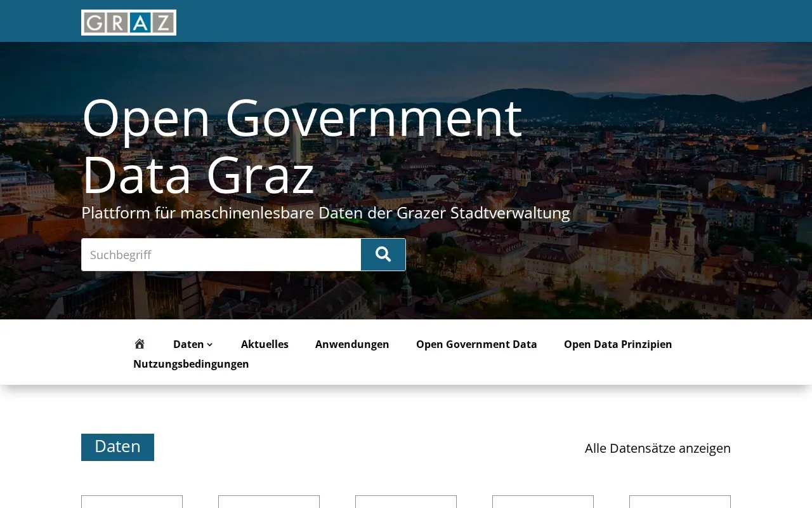
Task: Click the magnifier search button
Action: point(383,255)
